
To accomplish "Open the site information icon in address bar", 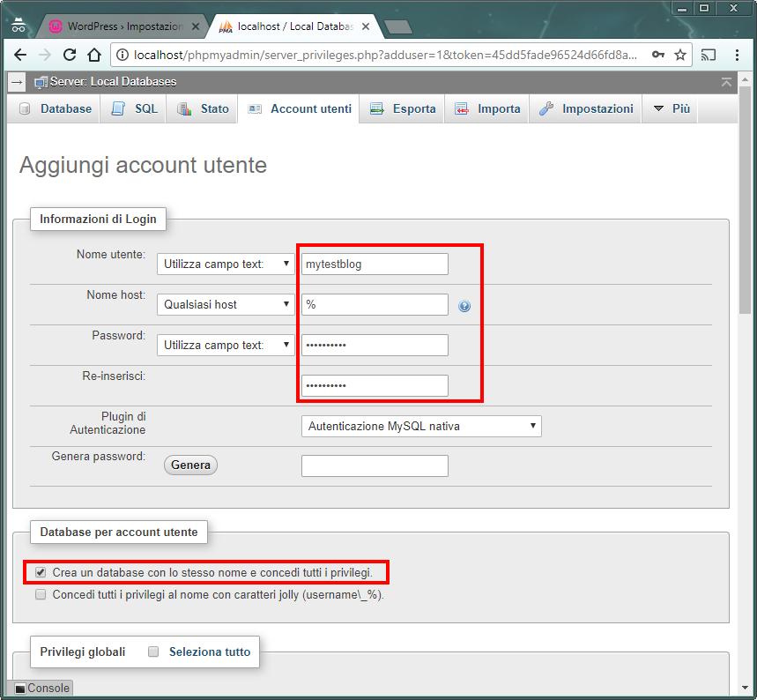I will point(122,55).
